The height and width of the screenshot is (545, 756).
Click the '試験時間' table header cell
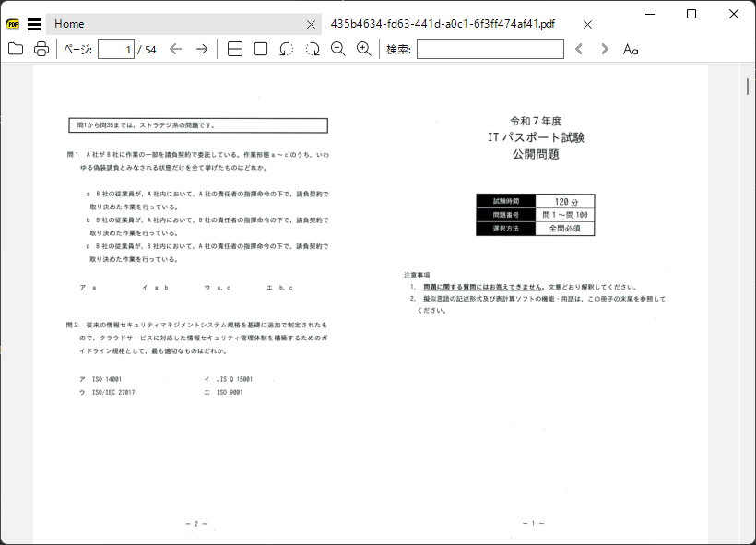coord(506,201)
